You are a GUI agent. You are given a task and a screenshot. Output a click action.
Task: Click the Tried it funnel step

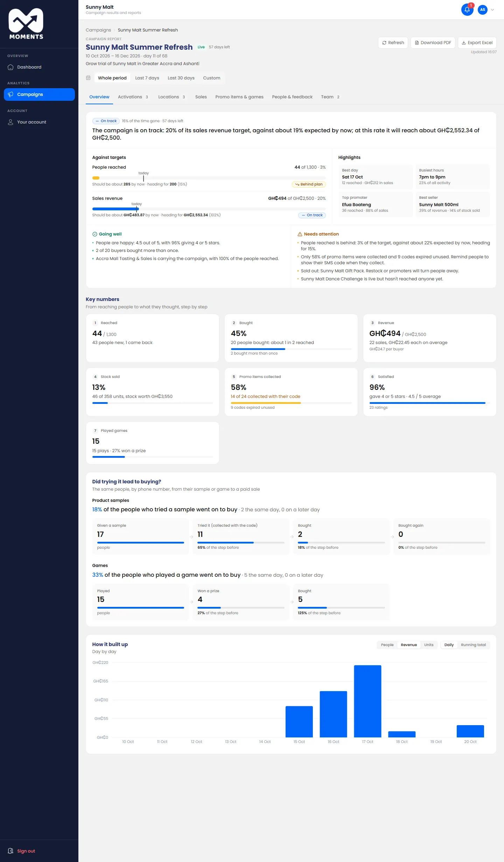pos(241,536)
